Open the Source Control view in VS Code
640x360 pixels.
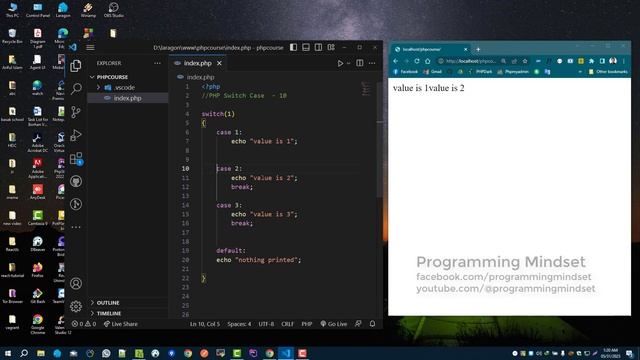[76, 112]
